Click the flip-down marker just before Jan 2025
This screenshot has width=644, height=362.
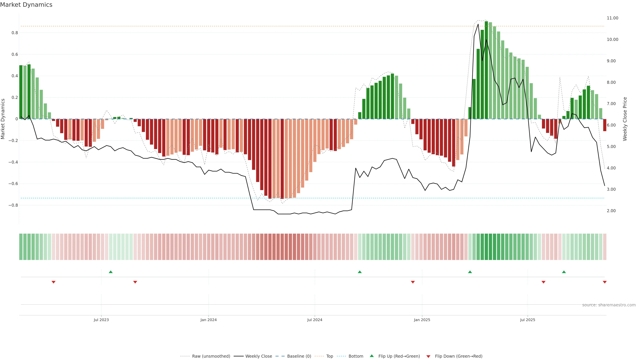[x=413, y=282]
